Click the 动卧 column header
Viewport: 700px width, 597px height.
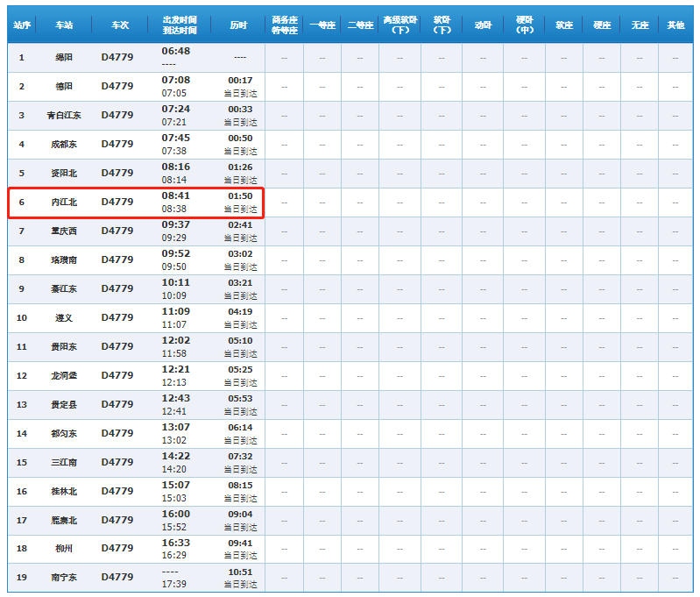[483, 25]
